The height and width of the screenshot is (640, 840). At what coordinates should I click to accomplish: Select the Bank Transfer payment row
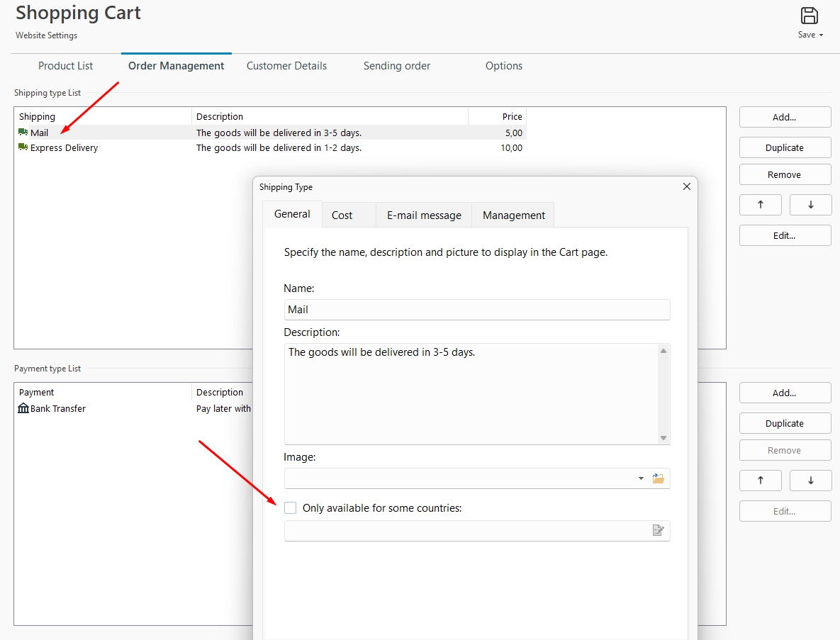(x=134, y=408)
